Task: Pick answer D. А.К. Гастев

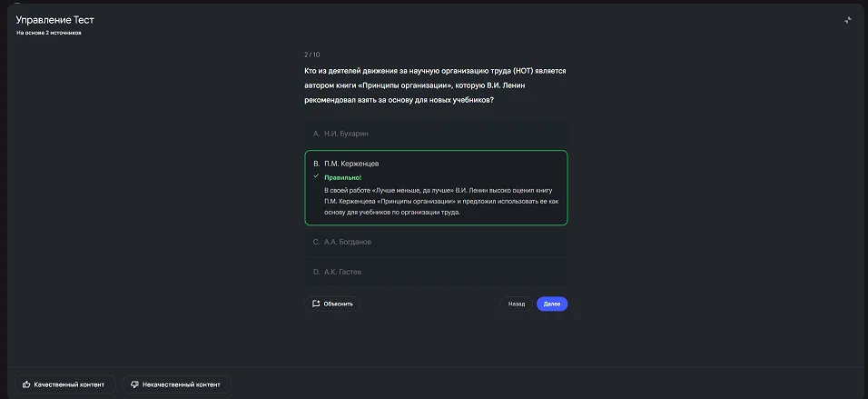Action: (x=436, y=272)
